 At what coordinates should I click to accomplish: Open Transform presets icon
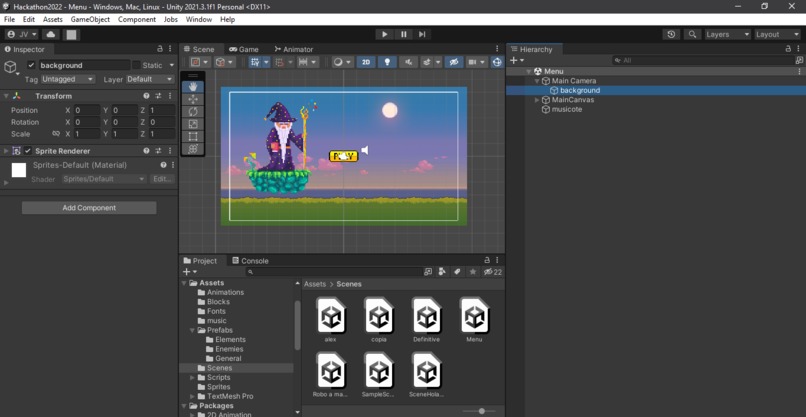point(159,96)
